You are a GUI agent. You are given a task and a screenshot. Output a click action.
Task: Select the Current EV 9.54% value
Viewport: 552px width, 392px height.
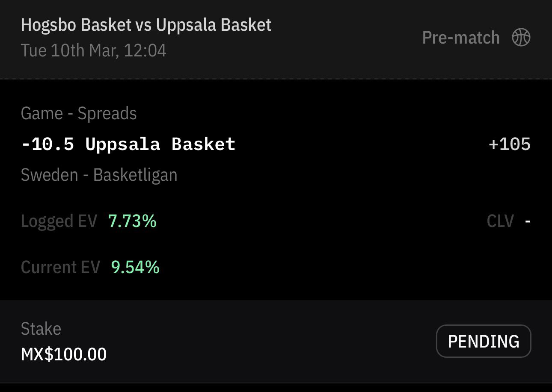pos(134,267)
